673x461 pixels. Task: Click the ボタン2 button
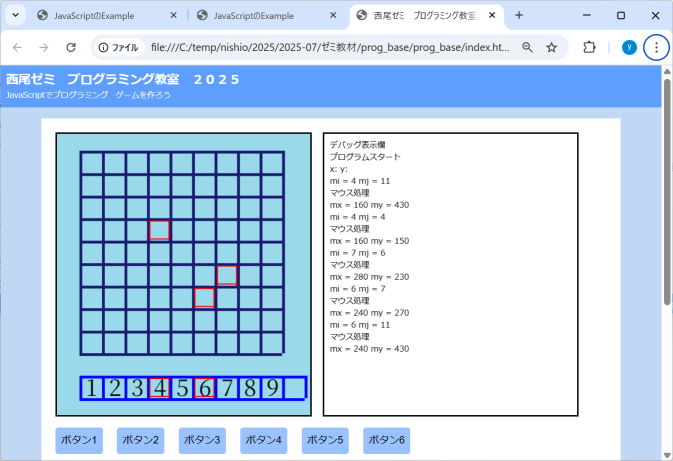[x=140, y=440]
